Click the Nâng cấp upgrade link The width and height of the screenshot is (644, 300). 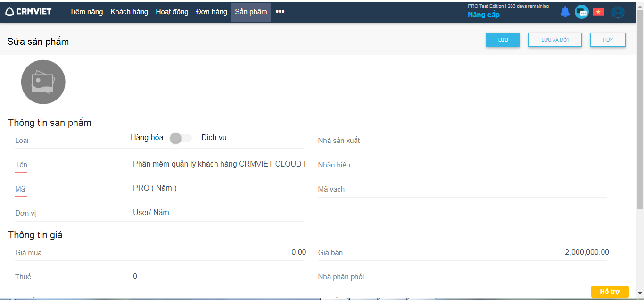483,15
